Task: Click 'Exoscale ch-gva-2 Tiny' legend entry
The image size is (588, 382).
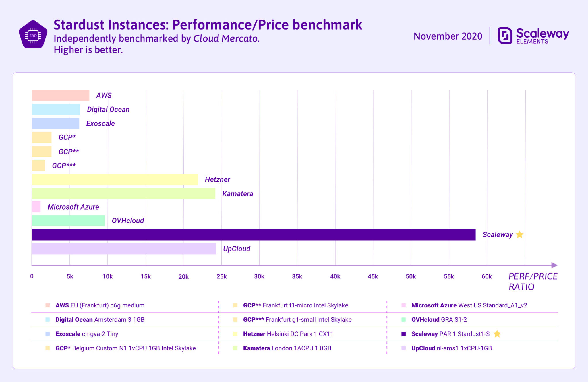Action: tap(87, 334)
